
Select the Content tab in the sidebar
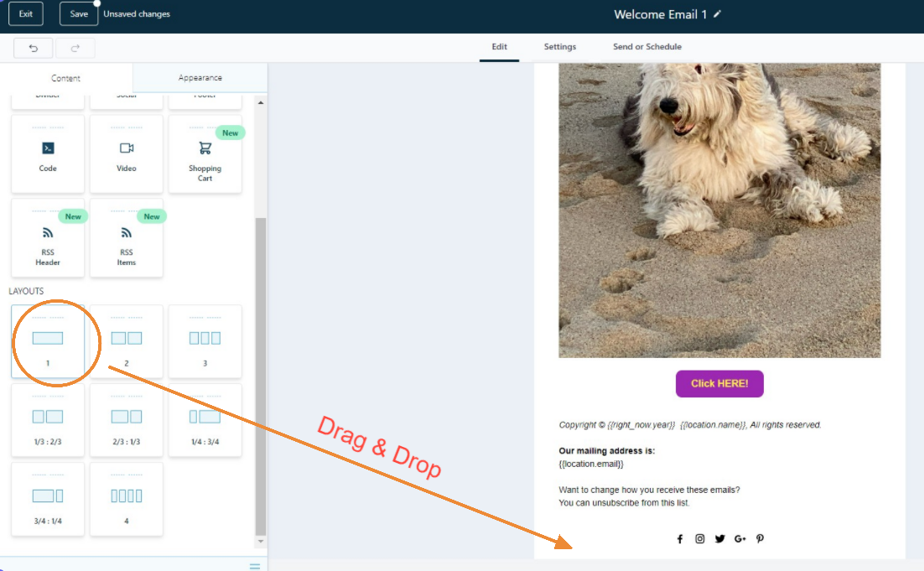pyautogui.click(x=66, y=78)
